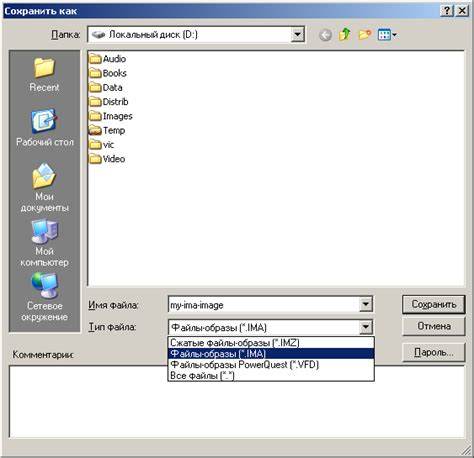This screenshot has height=458, width=474.
Task: Go back using the back arrow icon
Action: tap(325, 35)
